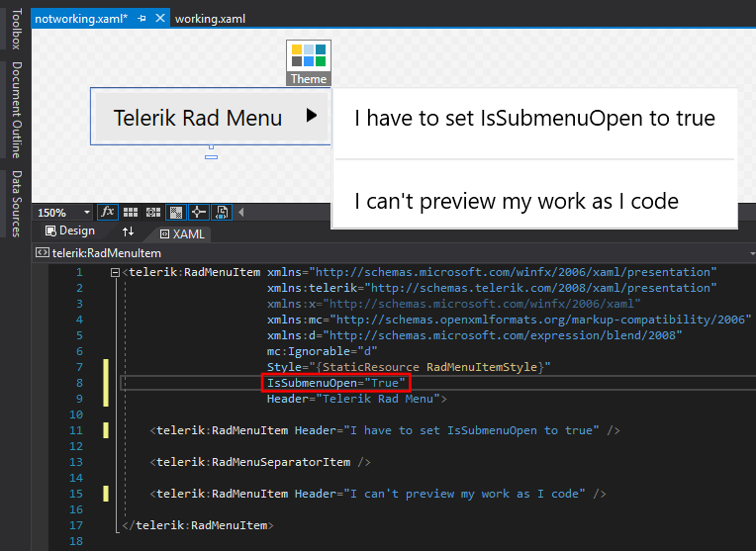
Task: Click the xmlns:x namespace line on line 3
Action: pyautogui.click(x=453, y=304)
